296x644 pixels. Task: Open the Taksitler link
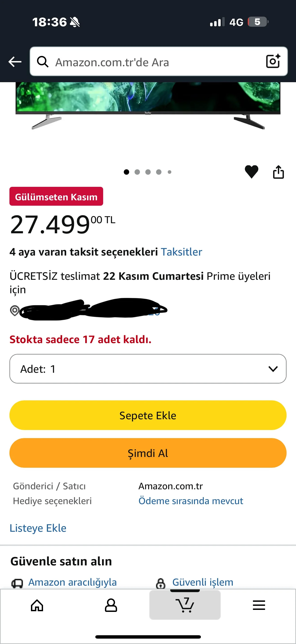[181, 252]
